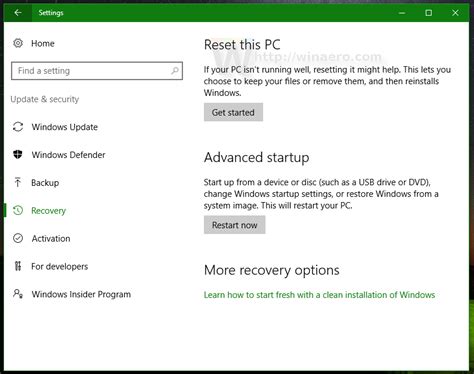Click the search magnifier icon
Viewport: 474px width, 374px height.
coord(175,71)
